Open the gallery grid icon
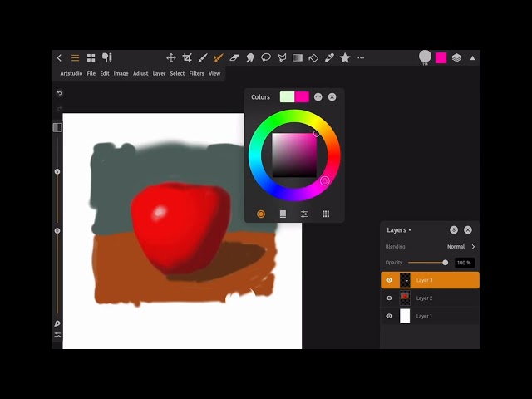The image size is (532, 399). 91,57
